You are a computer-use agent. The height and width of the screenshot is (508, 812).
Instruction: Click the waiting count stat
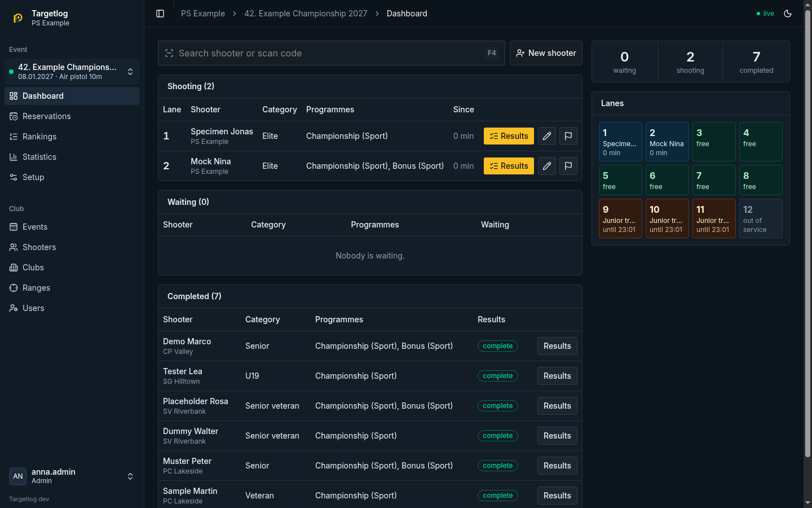(x=625, y=62)
